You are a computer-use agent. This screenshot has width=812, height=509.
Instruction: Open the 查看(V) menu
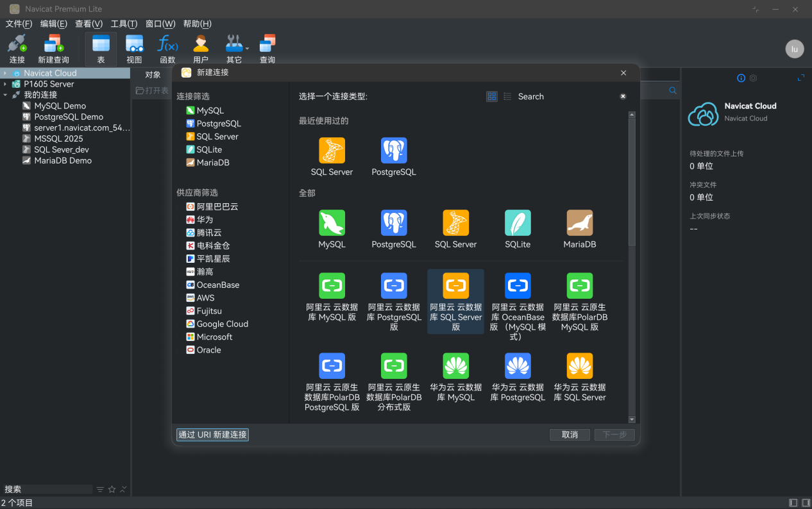coord(89,24)
